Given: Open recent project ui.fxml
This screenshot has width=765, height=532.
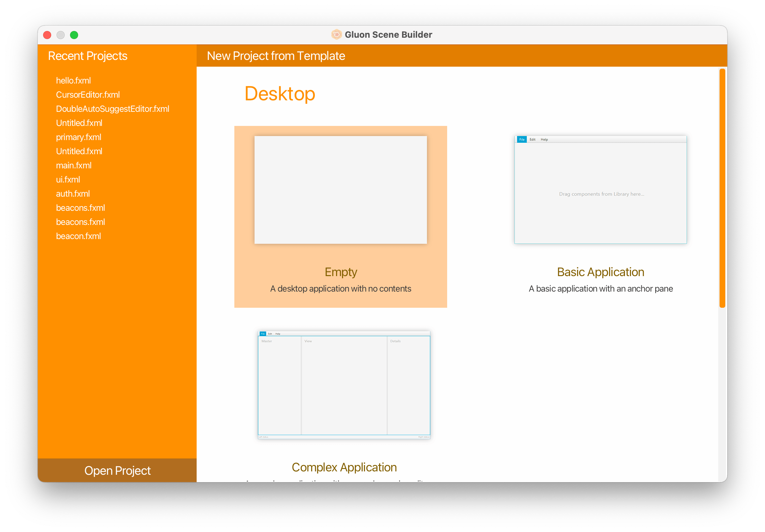Looking at the screenshot, I should pyautogui.click(x=68, y=179).
